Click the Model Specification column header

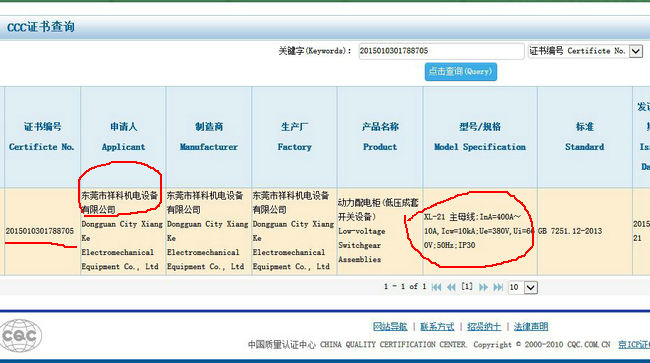click(x=480, y=137)
